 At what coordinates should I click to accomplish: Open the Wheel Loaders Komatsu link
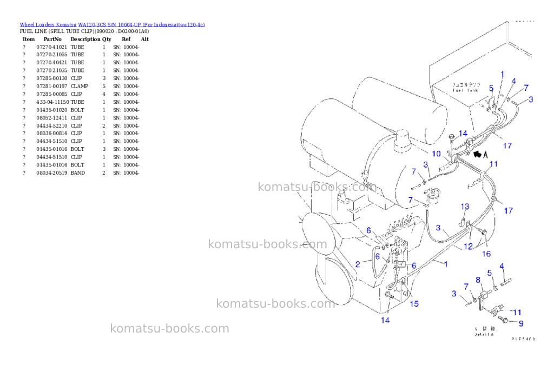coord(48,25)
